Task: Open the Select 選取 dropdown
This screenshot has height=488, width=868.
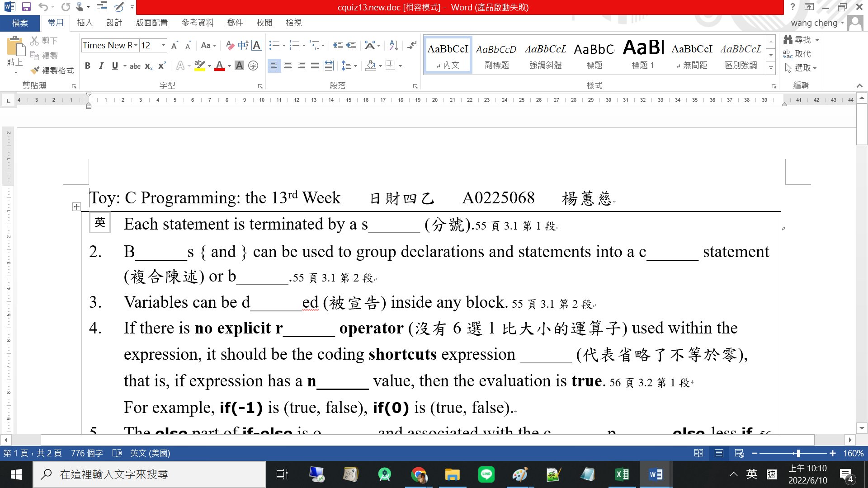Action: (x=801, y=68)
